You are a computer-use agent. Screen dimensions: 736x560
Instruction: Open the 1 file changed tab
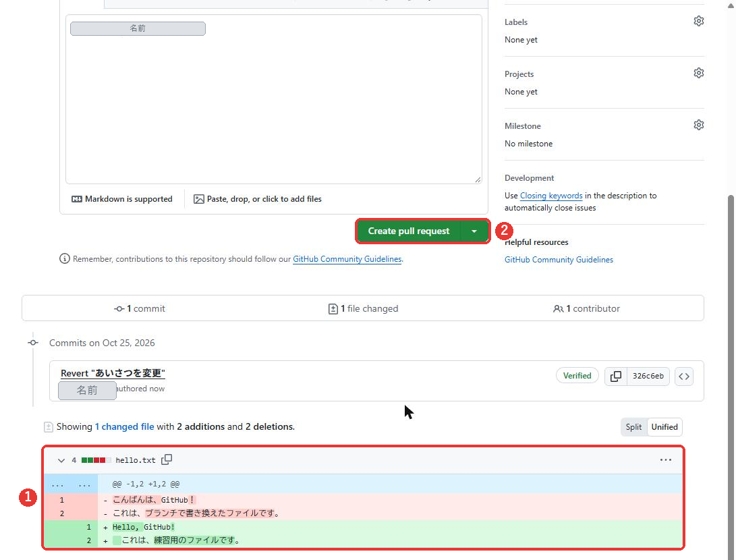pos(363,308)
